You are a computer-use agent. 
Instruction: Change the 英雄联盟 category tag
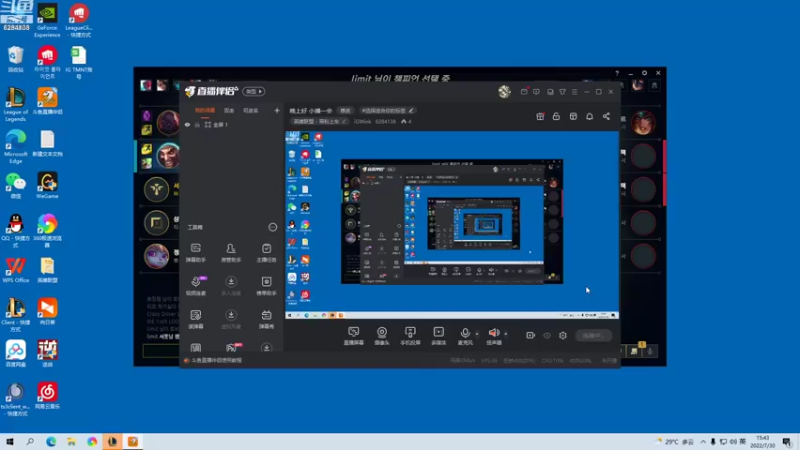tap(320, 121)
